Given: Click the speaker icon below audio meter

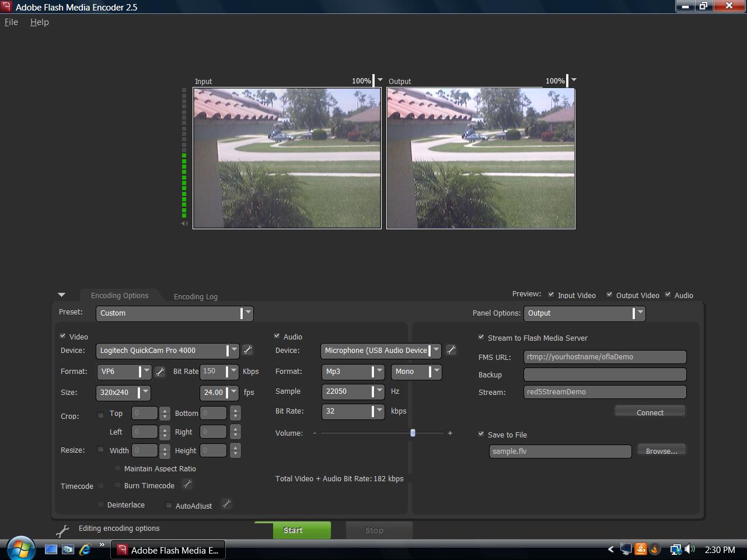Looking at the screenshot, I should (x=184, y=223).
